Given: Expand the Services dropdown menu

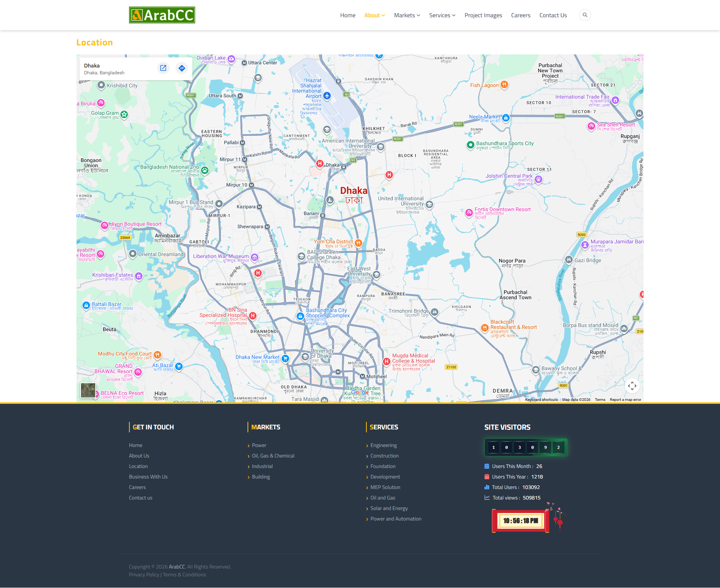Looking at the screenshot, I should click(442, 15).
